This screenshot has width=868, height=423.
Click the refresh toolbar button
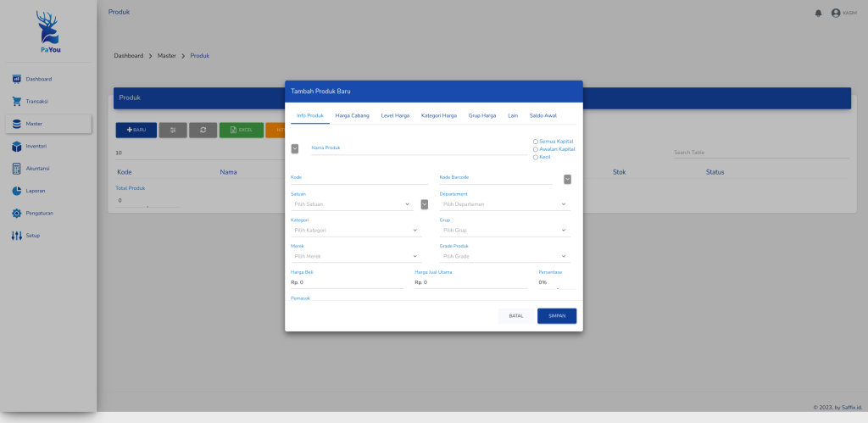203,130
